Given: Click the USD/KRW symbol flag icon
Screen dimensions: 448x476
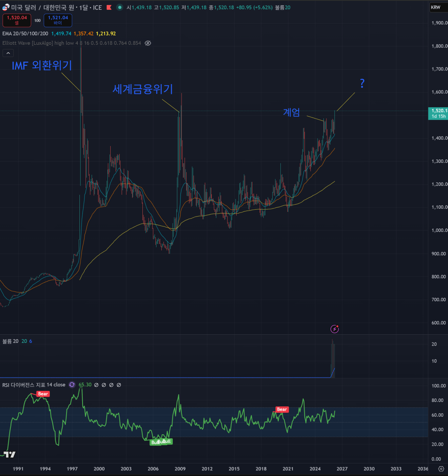Looking at the screenshot, I should point(6,7).
